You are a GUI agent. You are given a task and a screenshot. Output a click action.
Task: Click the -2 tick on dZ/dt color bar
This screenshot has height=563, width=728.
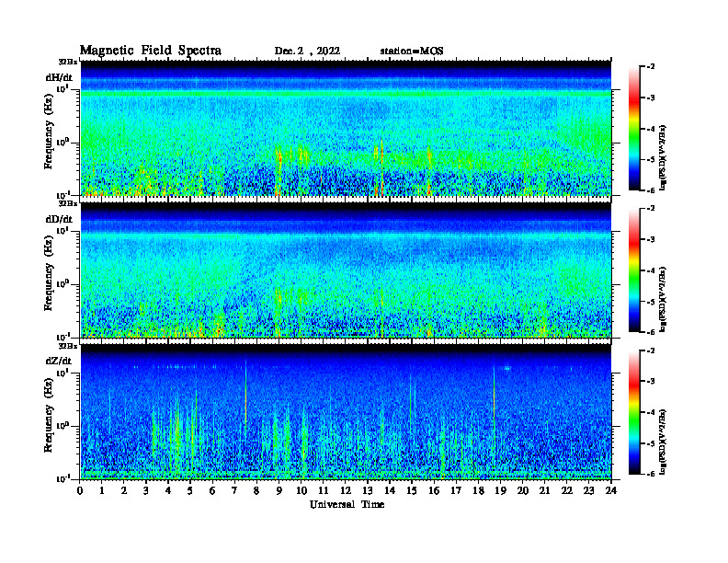tap(651, 350)
